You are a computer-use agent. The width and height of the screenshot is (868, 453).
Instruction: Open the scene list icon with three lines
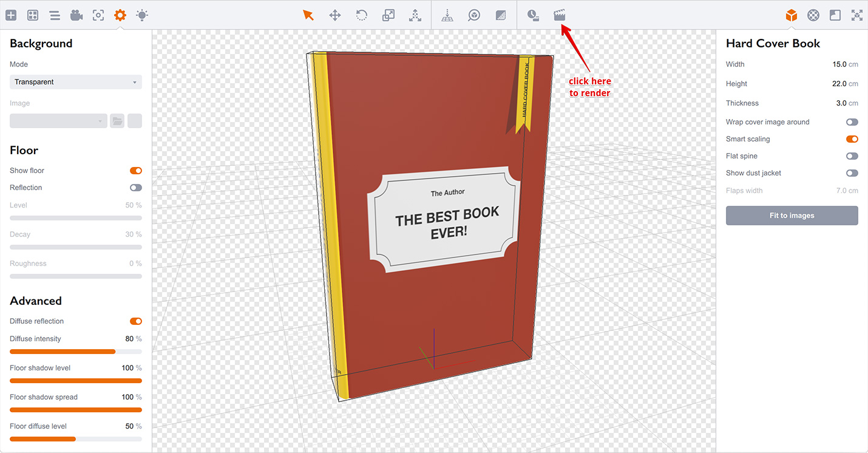55,15
